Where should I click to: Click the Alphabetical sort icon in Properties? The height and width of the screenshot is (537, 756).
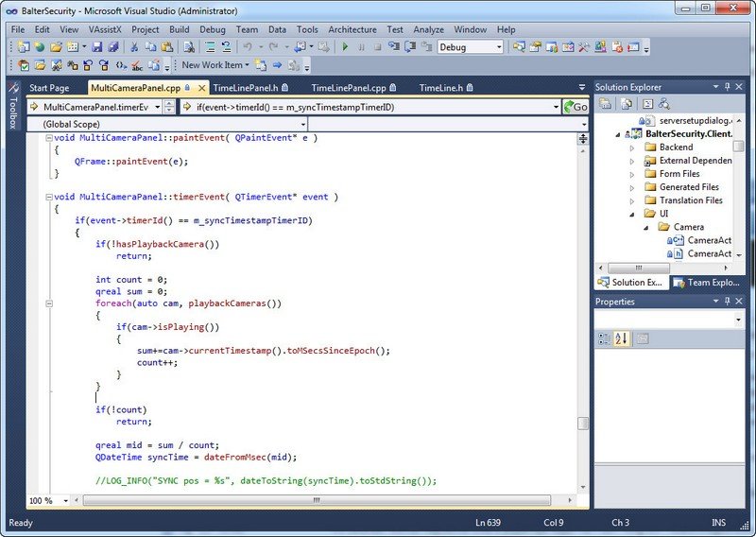point(621,338)
